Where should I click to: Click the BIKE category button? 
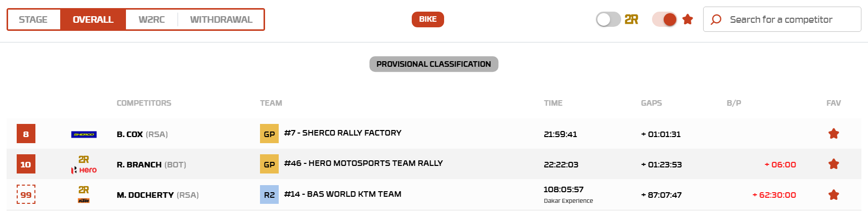click(x=427, y=19)
